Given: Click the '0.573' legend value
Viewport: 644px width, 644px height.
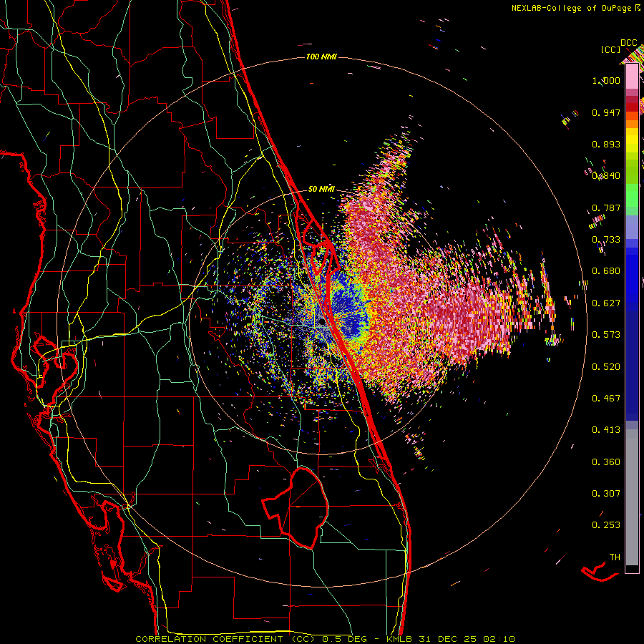Looking at the screenshot, I should point(606,334).
